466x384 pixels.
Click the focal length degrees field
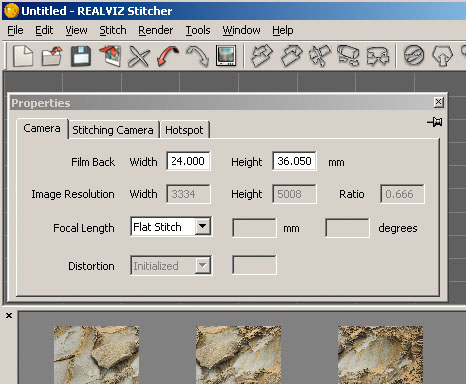click(347, 228)
